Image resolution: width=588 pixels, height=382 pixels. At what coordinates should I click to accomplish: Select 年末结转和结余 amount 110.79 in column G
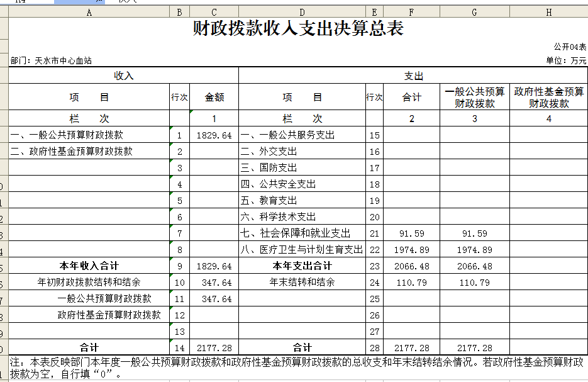474,283
